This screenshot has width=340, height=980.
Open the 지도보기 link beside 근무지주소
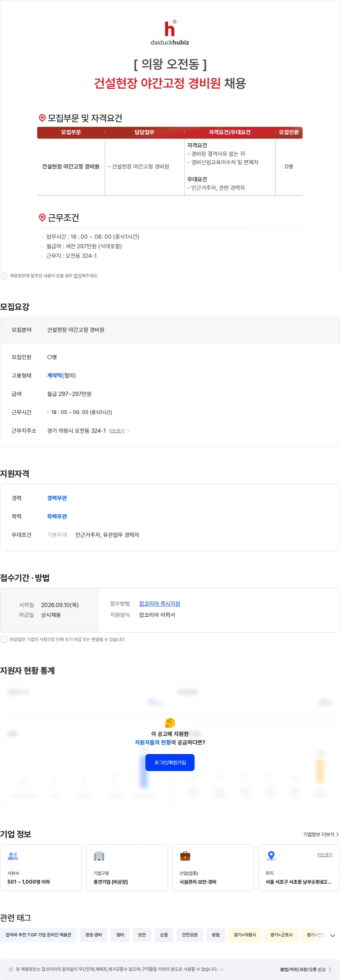[117, 431]
